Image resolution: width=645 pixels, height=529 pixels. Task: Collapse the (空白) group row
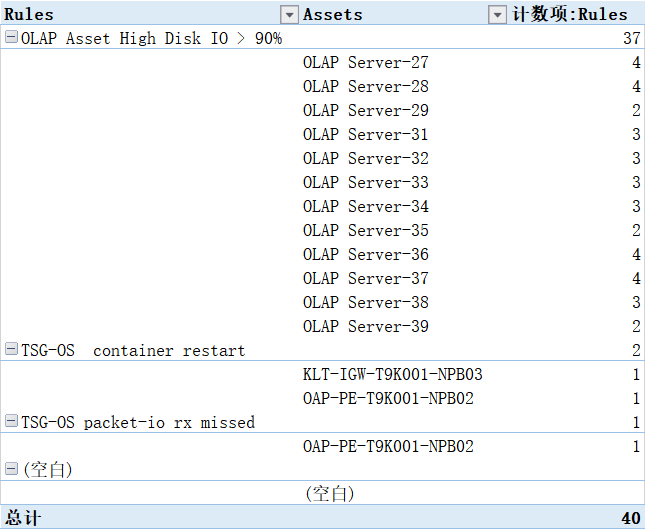pos(11,469)
